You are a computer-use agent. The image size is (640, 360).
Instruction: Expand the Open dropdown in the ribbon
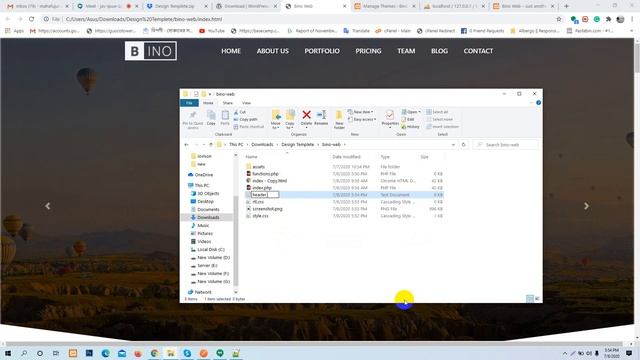(x=411, y=112)
